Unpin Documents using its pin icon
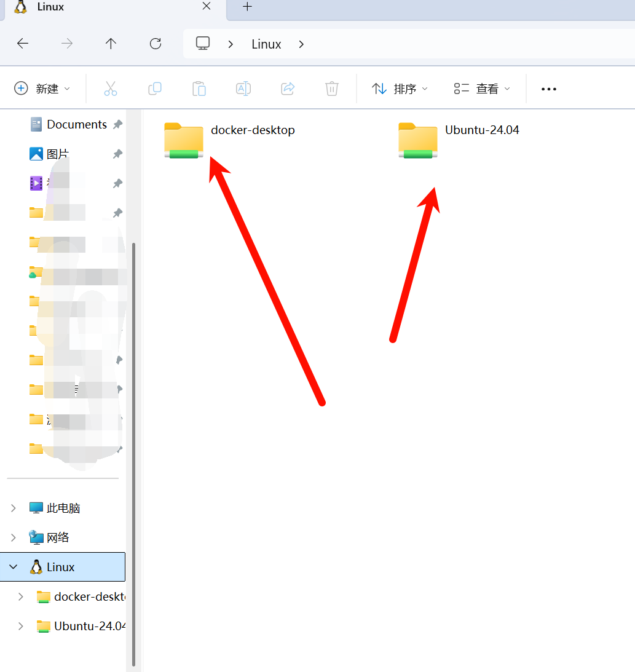The width and height of the screenshot is (635, 672). pos(118,124)
